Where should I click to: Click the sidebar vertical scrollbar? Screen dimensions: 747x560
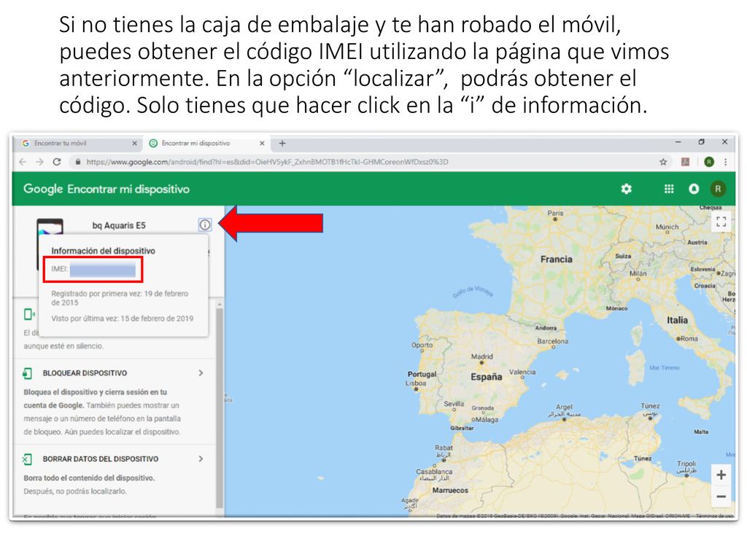pyautogui.click(x=219, y=407)
